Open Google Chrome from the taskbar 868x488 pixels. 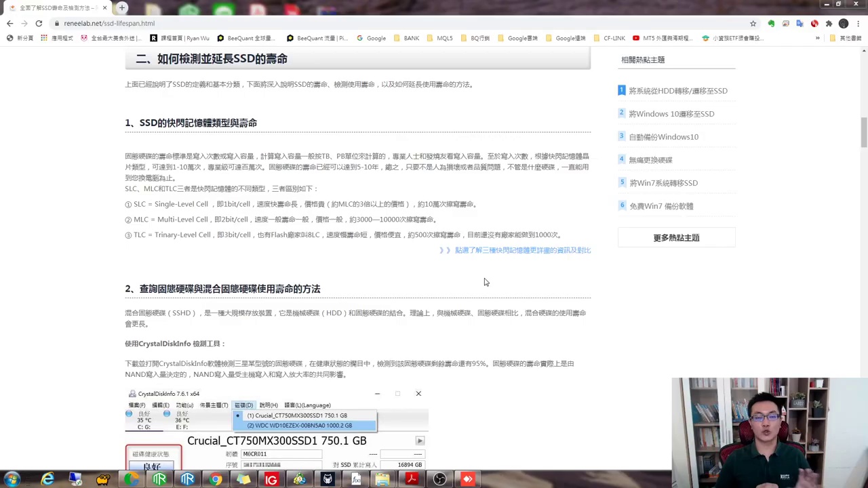coord(215,479)
